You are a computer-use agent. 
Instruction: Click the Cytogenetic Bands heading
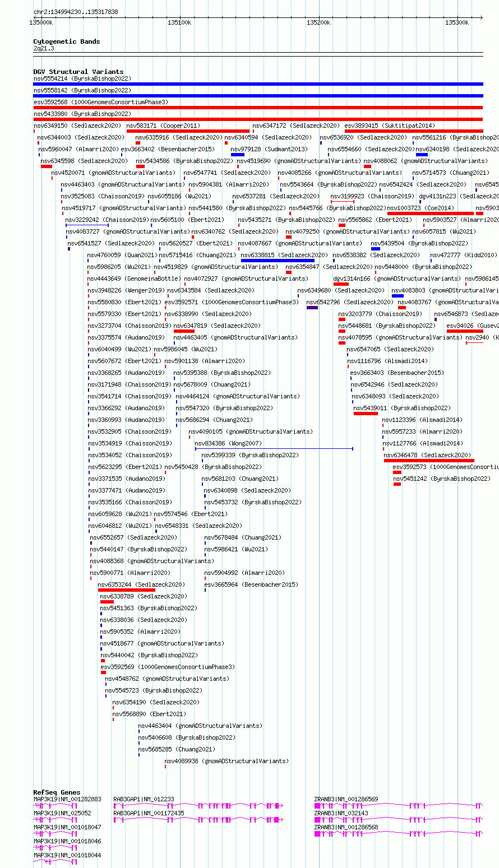(x=66, y=41)
